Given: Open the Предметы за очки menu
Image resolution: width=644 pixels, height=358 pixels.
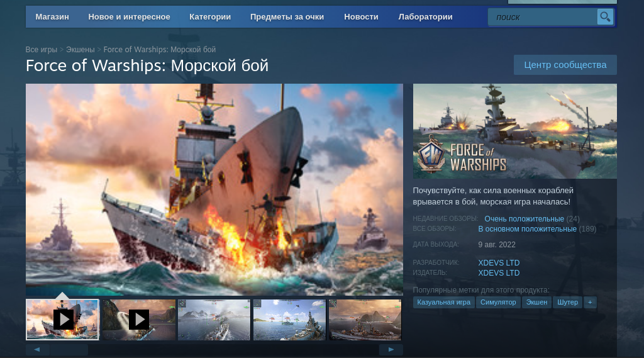Looking at the screenshot, I should pos(287,17).
